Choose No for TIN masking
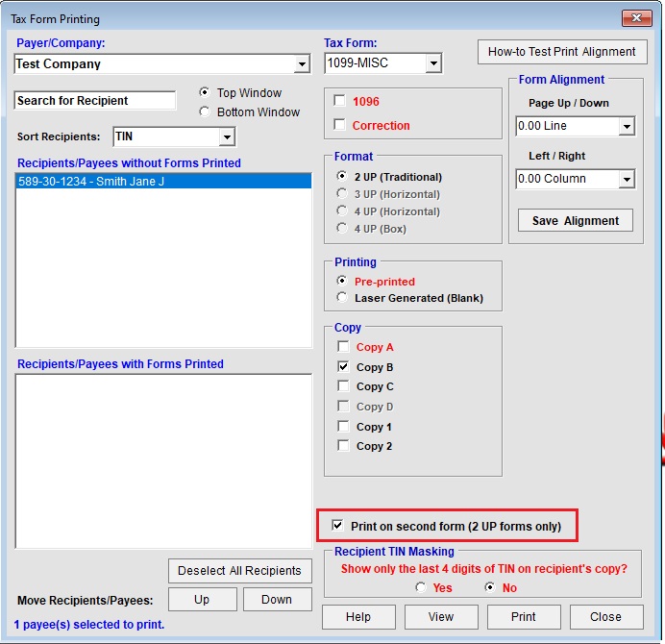The width and height of the screenshot is (665, 644). [490, 587]
